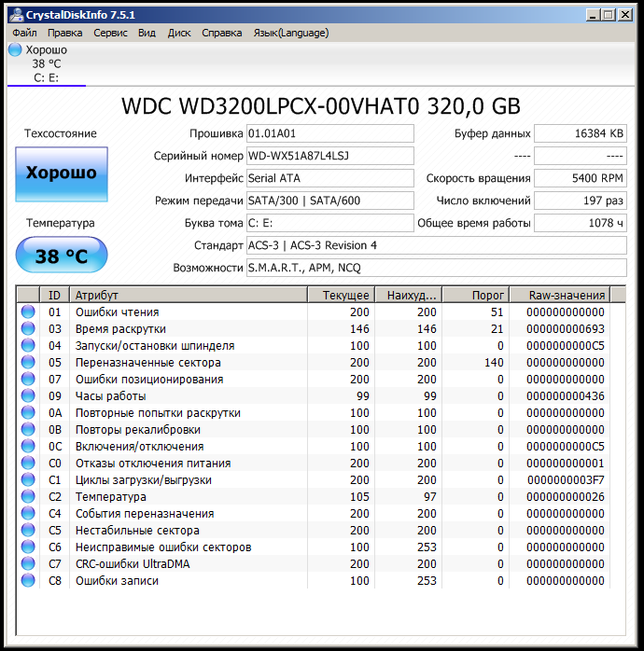Screen dimensions: 644x651
Task: Click status orb for Запуски/остановки шпинделя row
Action: tap(28, 345)
